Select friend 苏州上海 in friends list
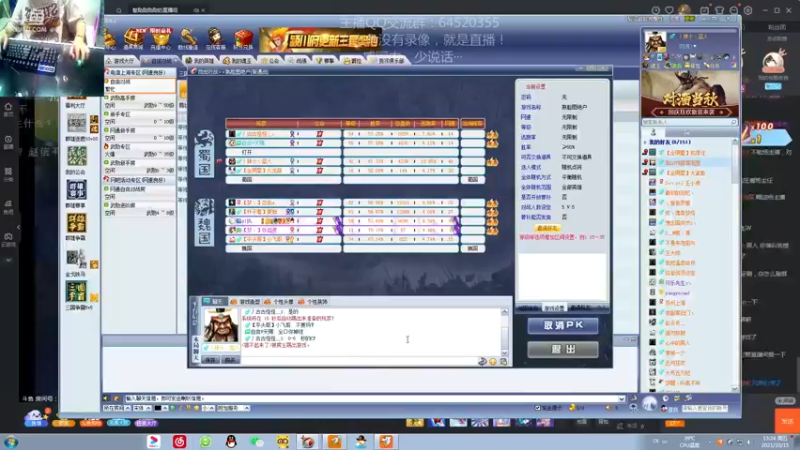The height and width of the screenshot is (450, 800). point(675,303)
